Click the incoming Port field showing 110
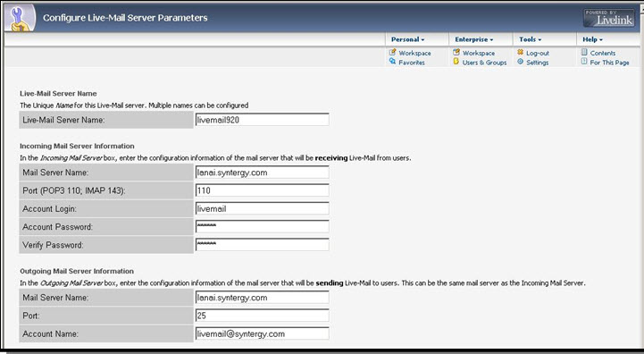 [x=262, y=190]
